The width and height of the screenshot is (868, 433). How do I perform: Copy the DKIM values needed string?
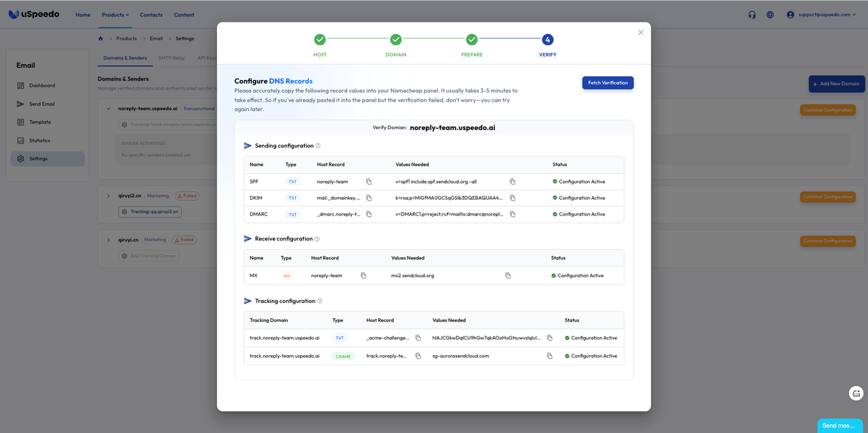[x=513, y=198]
